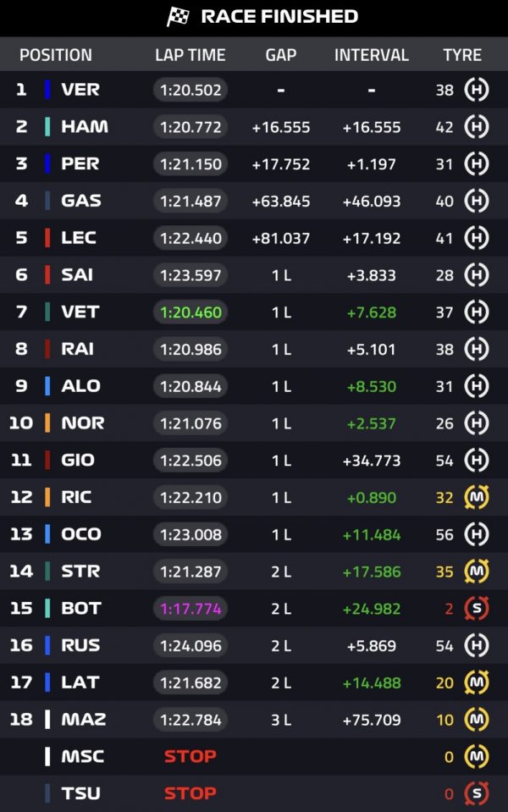This screenshot has height=812, width=508.
Task: Click LAT's medium tyre icon
Action: (x=477, y=682)
